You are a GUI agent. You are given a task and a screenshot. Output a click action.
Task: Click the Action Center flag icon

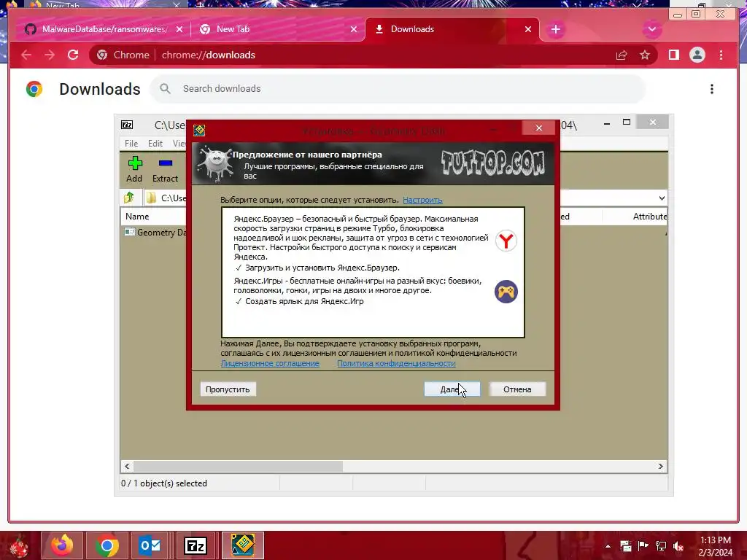coord(643,546)
